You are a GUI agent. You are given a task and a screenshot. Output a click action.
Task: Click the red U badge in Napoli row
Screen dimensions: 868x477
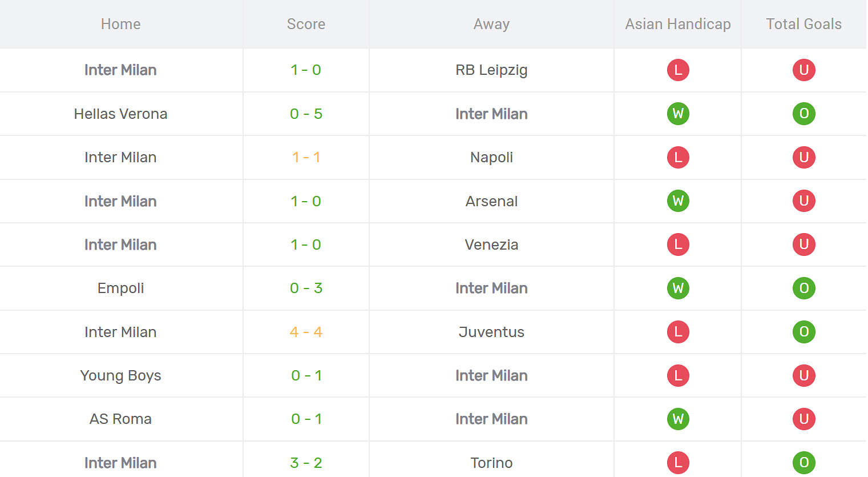(804, 157)
